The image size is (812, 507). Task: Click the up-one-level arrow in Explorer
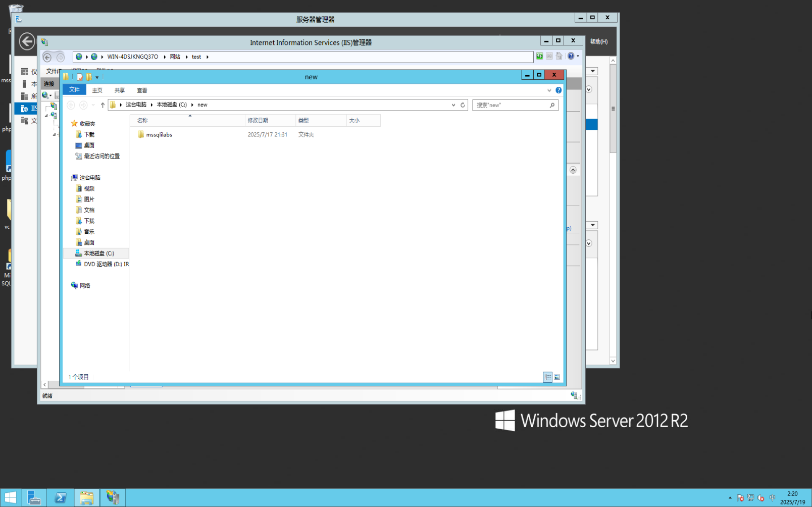coord(102,105)
